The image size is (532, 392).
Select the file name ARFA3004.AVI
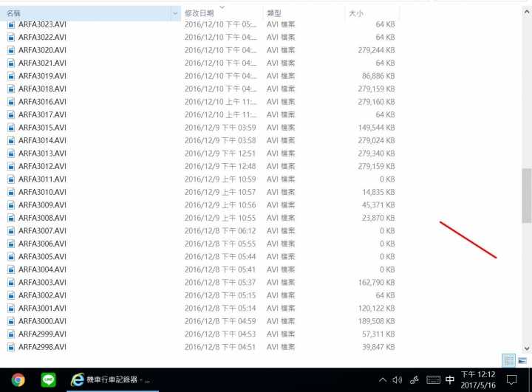(x=42, y=269)
